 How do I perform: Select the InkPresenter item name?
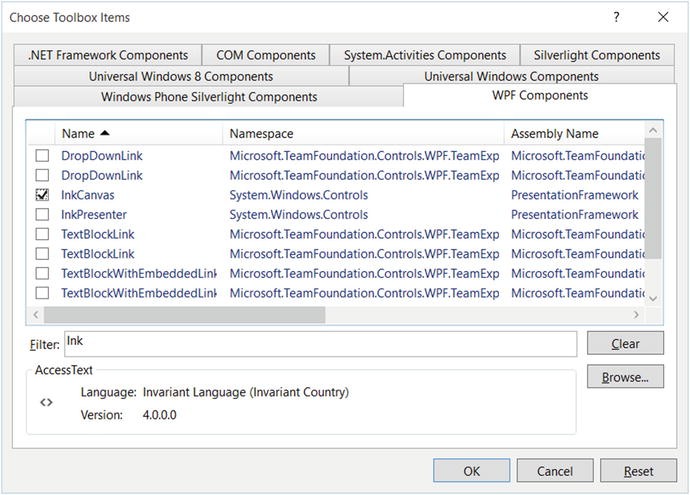pyautogui.click(x=94, y=214)
